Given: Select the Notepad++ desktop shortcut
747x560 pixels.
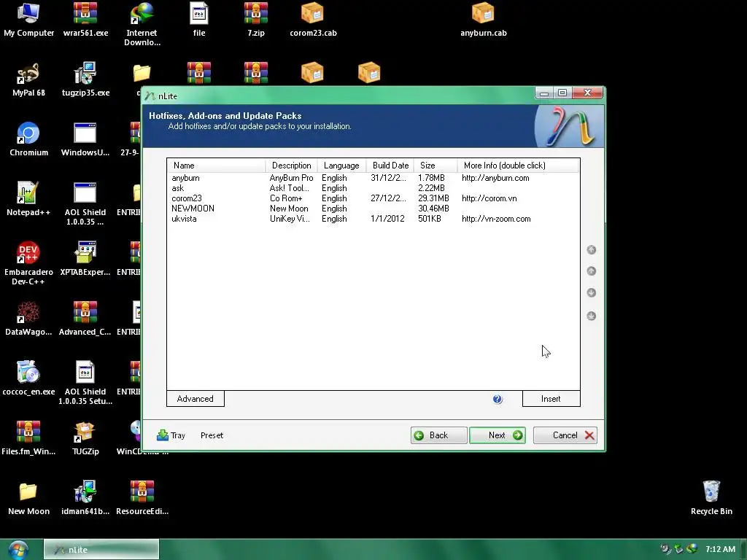Looking at the screenshot, I should 28,199.
